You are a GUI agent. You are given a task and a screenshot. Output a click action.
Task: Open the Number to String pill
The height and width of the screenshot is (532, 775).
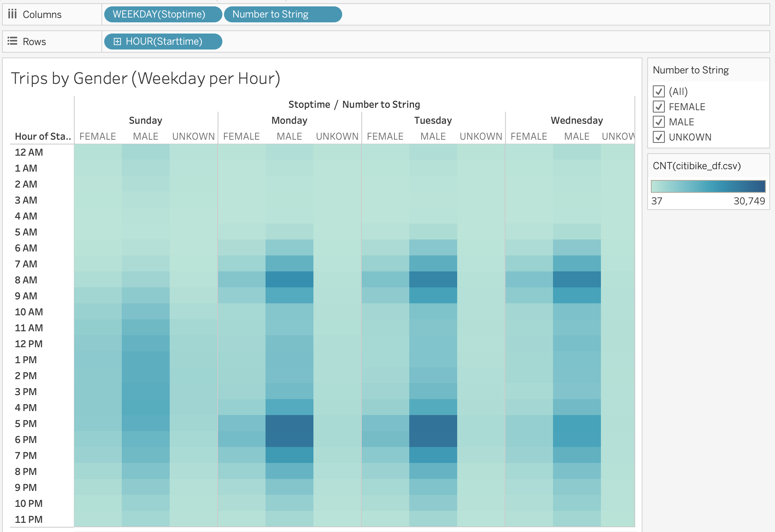click(282, 14)
